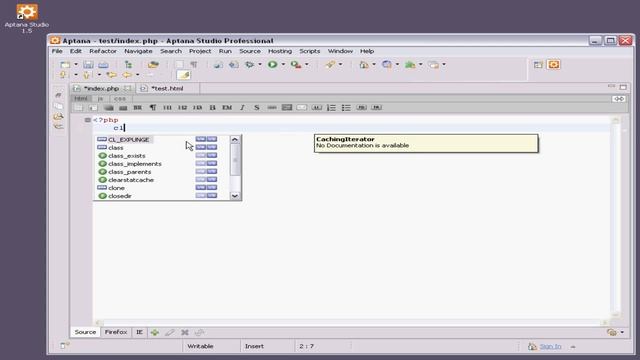Switch to the *index.php editor tab
This screenshot has height=360, width=640.
coord(101,88)
